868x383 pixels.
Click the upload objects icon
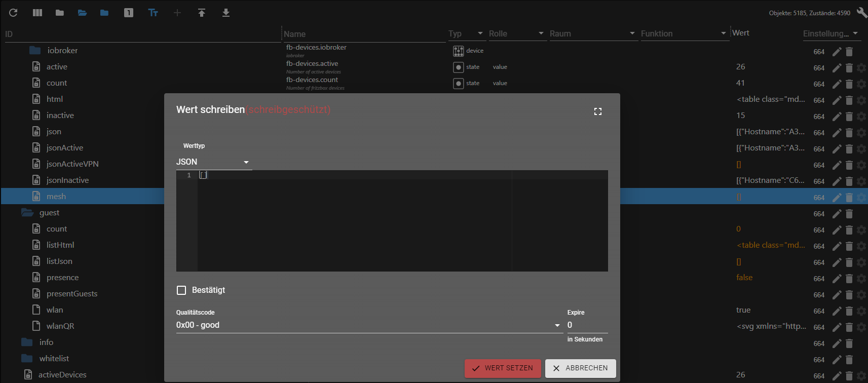tap(202, 13)
